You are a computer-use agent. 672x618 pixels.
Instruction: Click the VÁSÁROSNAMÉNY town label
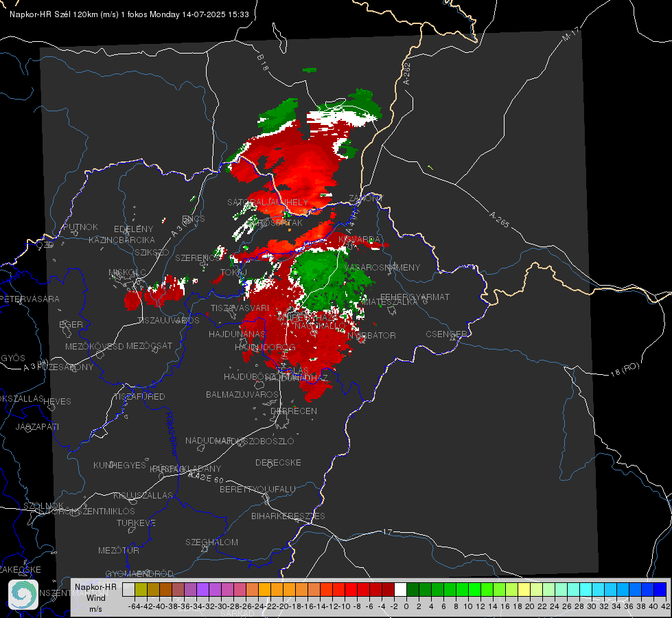382,267
